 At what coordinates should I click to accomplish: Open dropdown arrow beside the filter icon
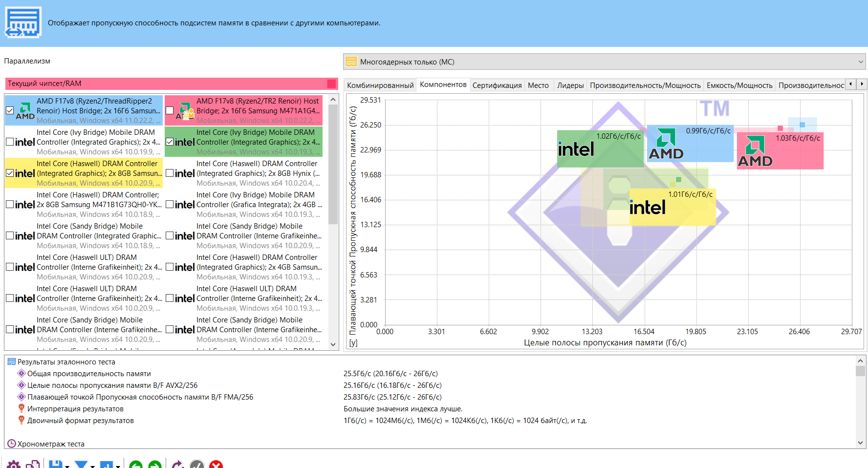click(x=92, y=466)
